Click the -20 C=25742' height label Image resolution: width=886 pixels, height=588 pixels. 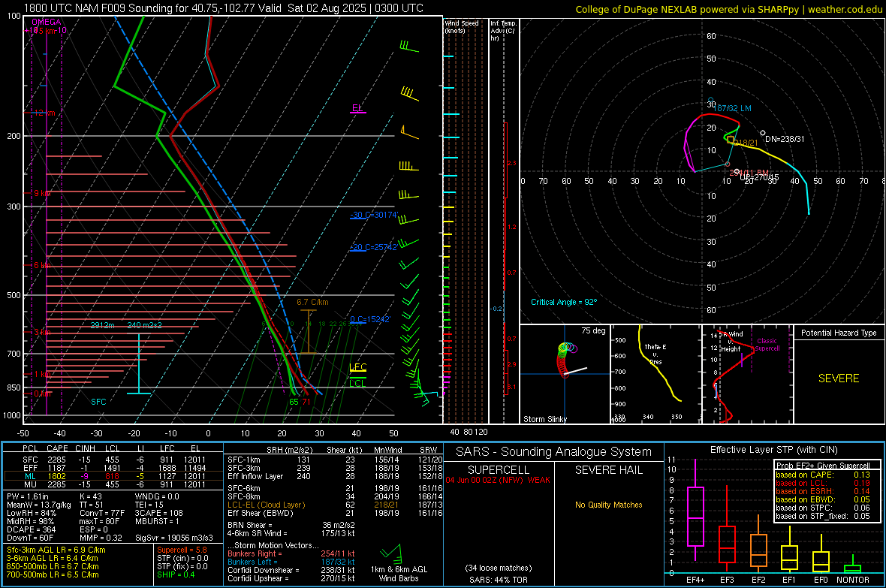pyautogui.click(x=373, y=247)
